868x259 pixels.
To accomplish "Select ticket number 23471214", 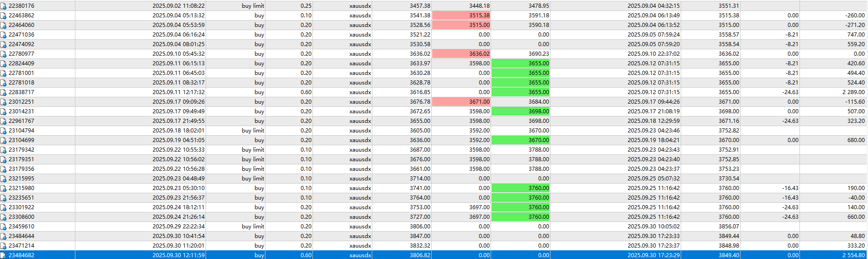I will click(x=21, y=246).
